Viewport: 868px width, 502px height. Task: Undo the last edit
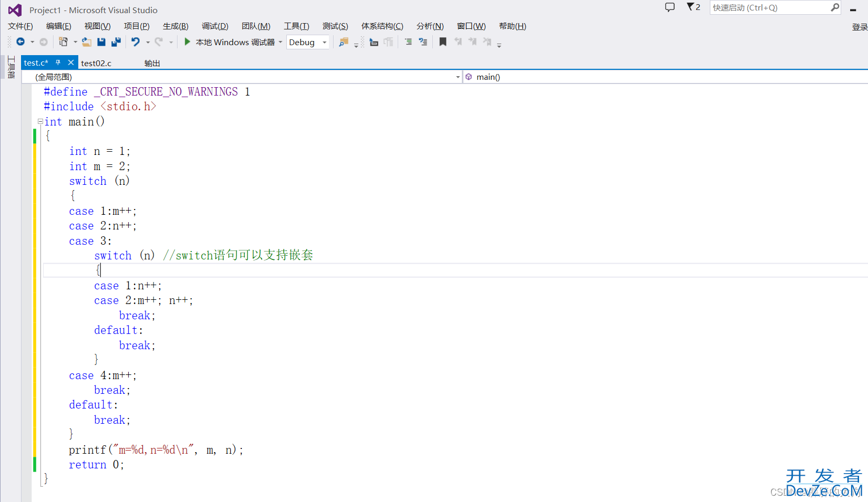[136, 42]
